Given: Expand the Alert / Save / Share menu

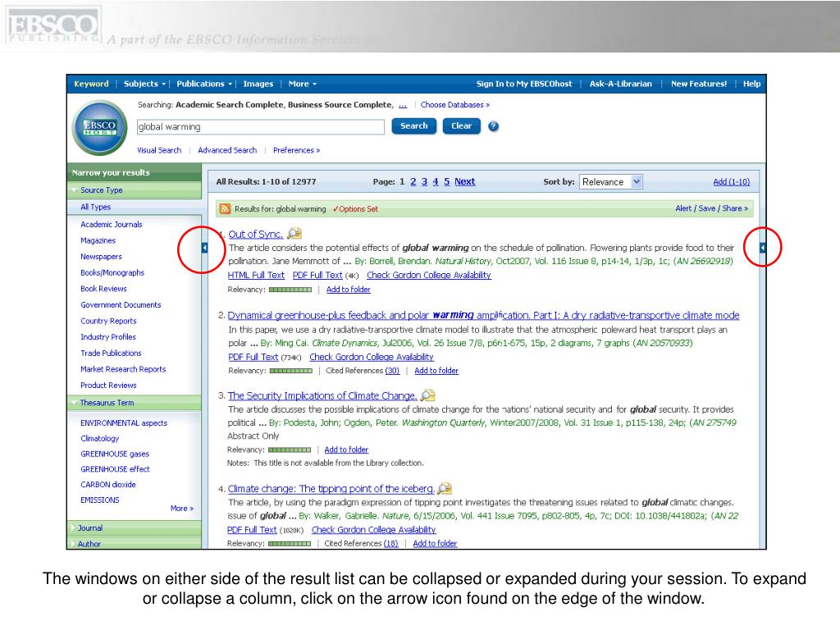Looking at the screenshot, I should tap(711, 208).
